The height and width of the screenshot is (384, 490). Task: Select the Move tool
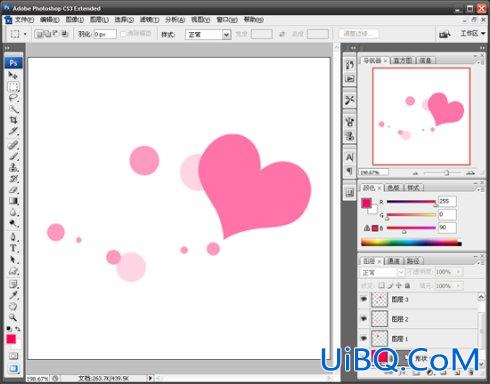[x=13, y=75]
